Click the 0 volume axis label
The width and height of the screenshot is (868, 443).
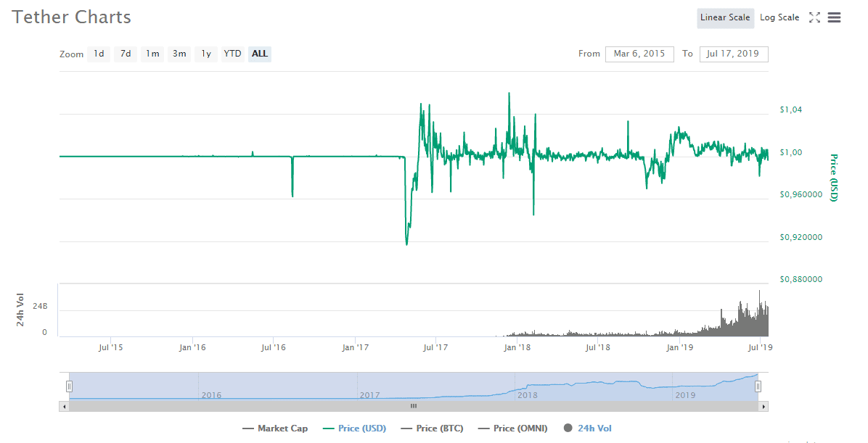tap(45, 332)
